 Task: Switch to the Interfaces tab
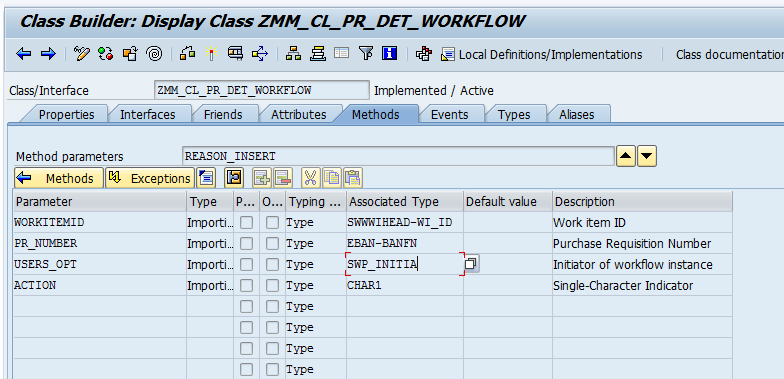(x=148, y=114)
